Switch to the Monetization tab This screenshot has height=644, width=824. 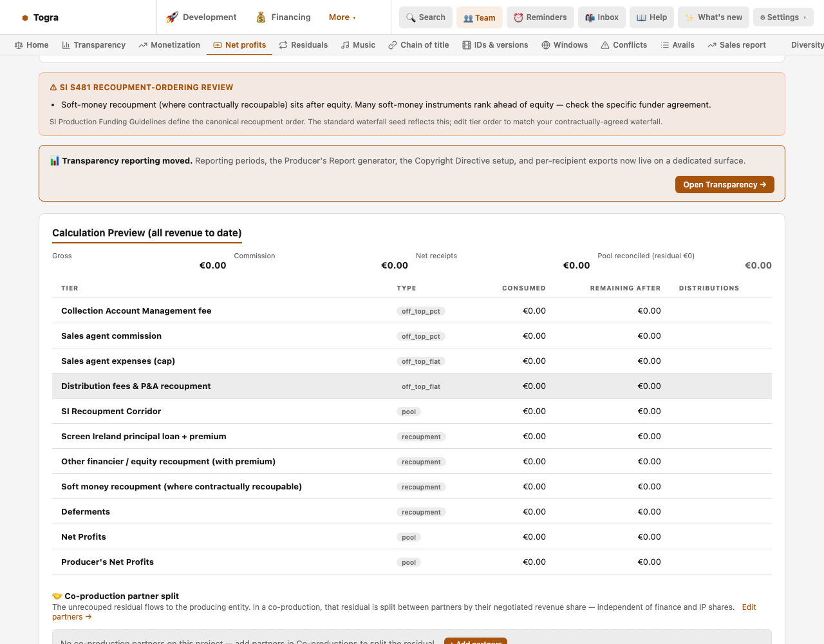(169, 45)
